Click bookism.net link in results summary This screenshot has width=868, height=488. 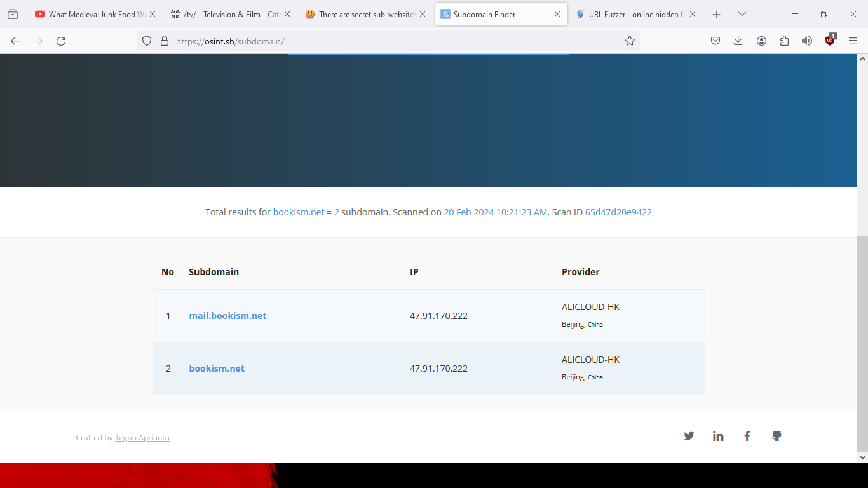(x=299, y=212)
